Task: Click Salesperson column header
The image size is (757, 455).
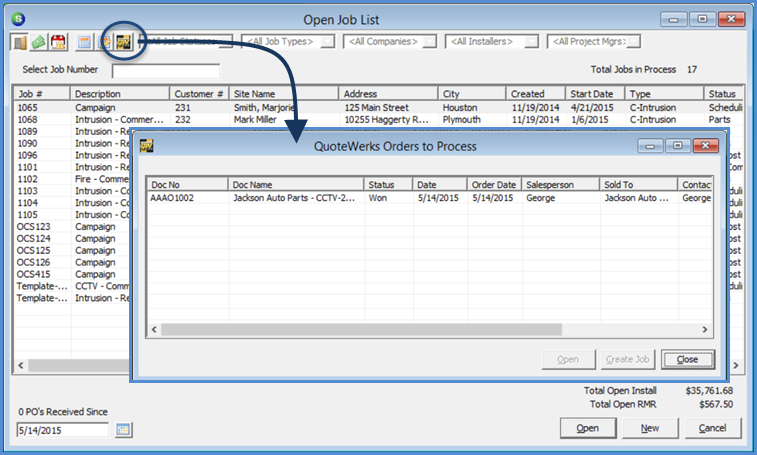Action: [561, 185]
